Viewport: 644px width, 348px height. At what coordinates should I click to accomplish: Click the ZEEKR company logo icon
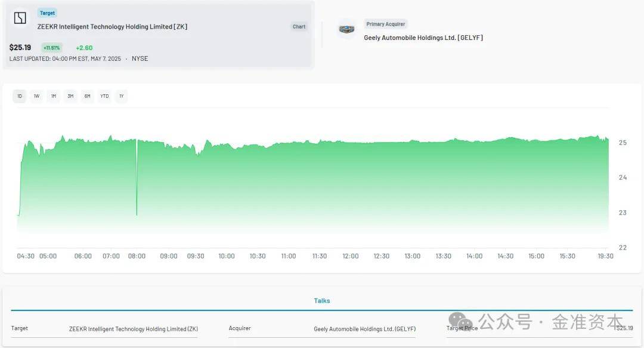(20, 18)
